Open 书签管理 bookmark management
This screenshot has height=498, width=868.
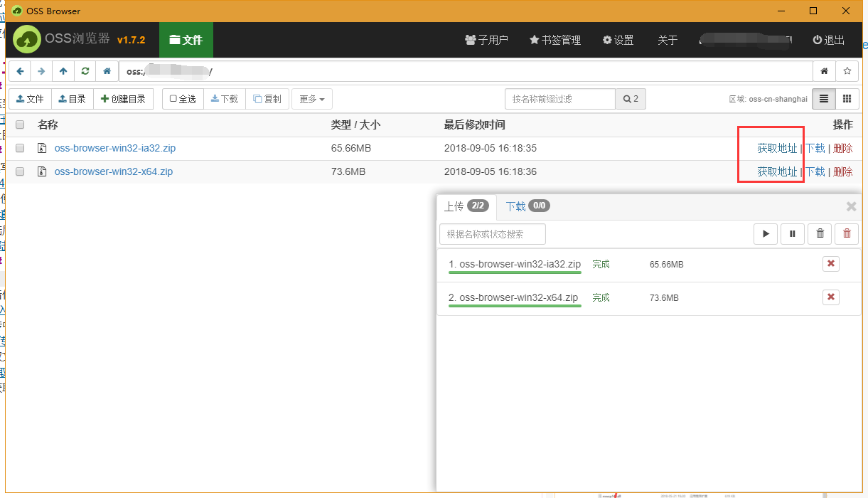(x=555, y=40)
